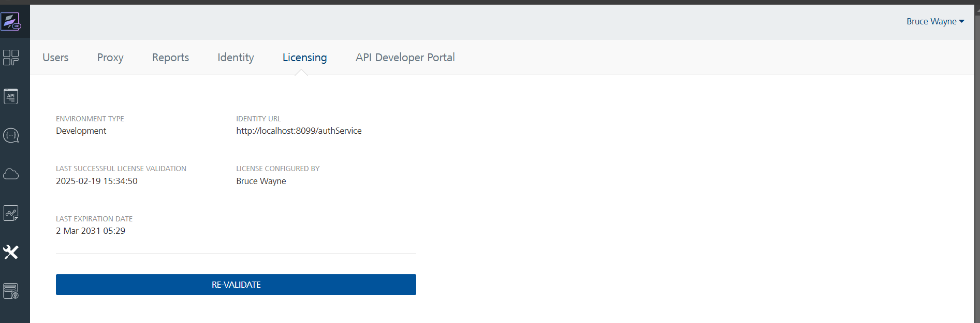Viewport: 980px width, 323px height.
Task: Open the Proxy tab
Action: point(110,58)
